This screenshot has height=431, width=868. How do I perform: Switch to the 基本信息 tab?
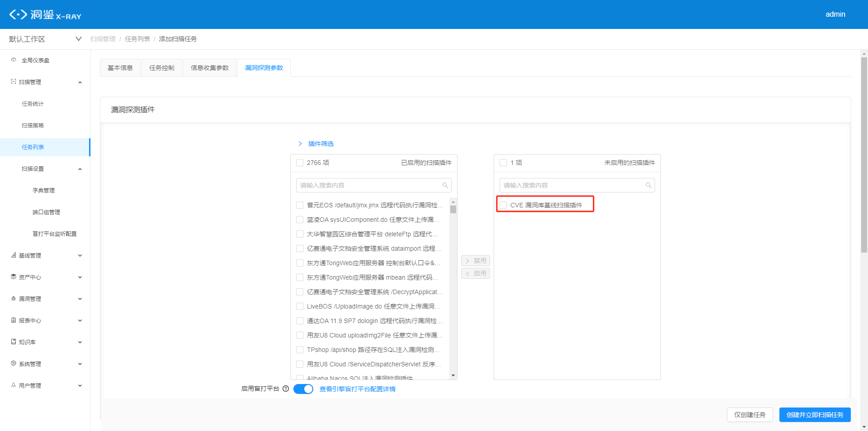[x=120, y=68]
